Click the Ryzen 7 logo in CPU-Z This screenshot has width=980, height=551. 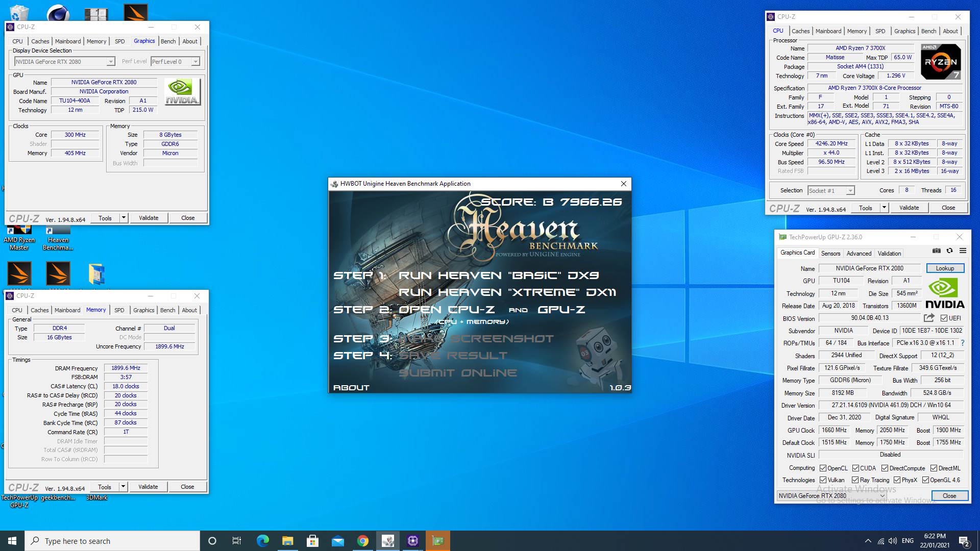pyautogui.click(x=941, y=61)
